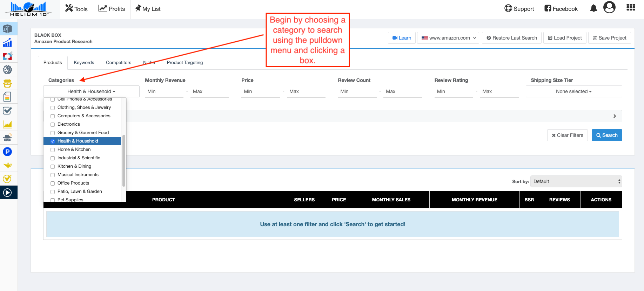Screen dimensions: 644x291
Task: Select the Products tab
Action: pyautogui.click(x=53, y=63)
